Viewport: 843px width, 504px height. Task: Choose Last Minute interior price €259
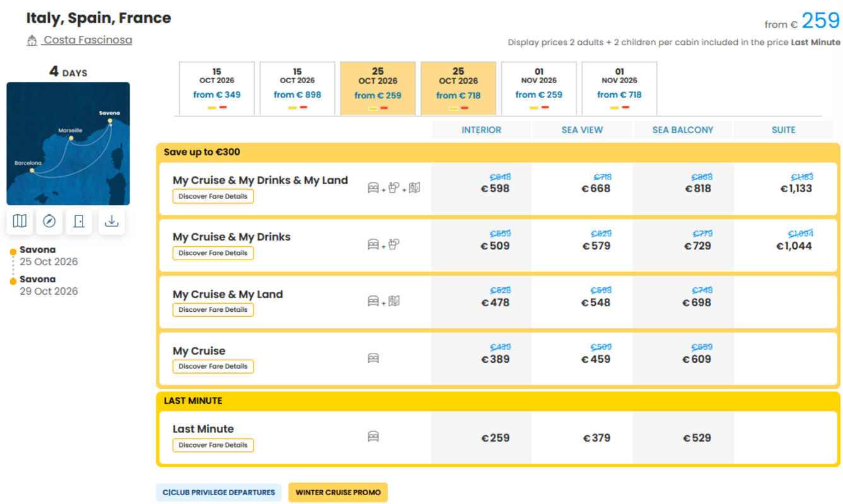click(x=496, y=438)
